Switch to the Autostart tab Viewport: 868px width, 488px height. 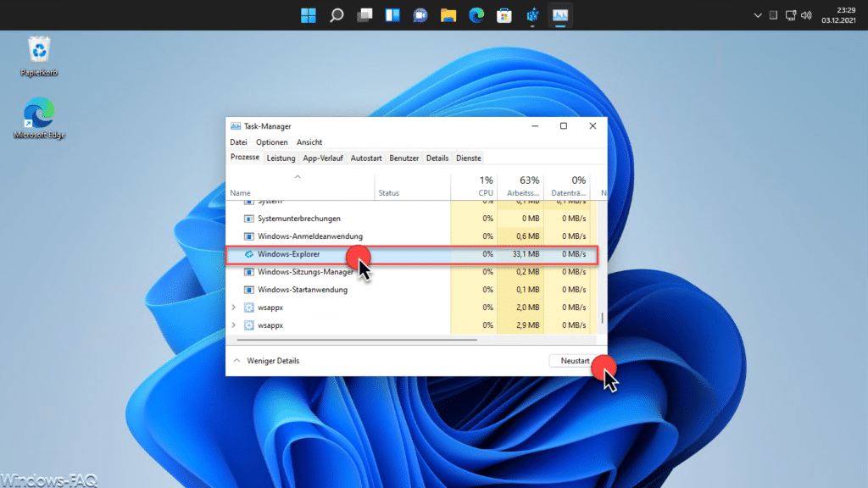point(366,158)
